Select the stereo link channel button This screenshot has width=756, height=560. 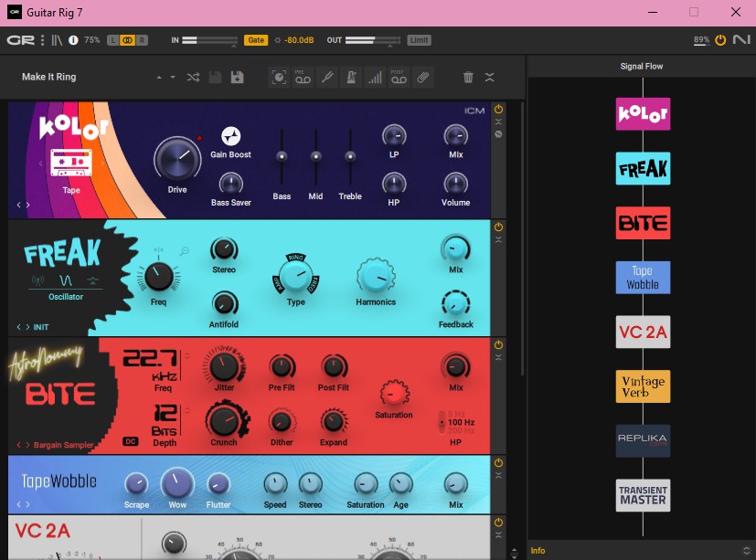[x=127, y=40]
